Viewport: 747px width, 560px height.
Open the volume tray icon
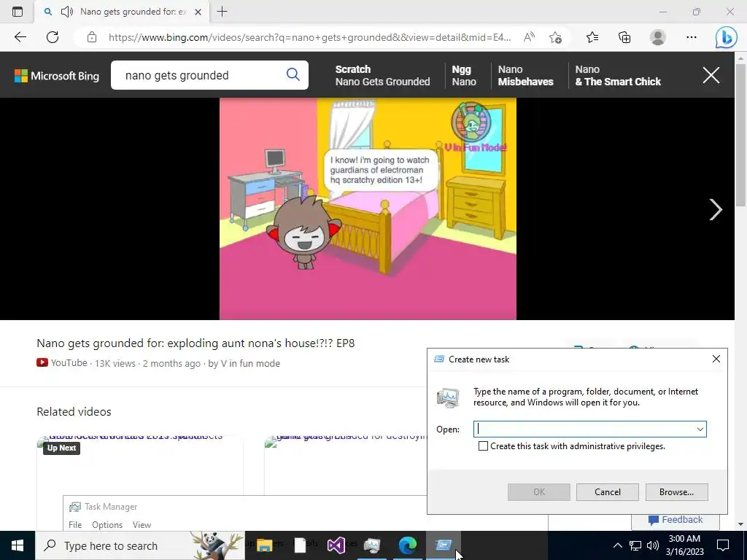[x=653, y=545]
